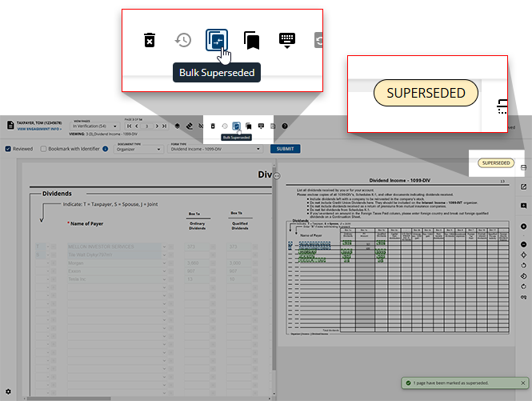This screenshot has height=401, width=532.
Task: Zoom out with the minus icon
Action: click(523, 244)
